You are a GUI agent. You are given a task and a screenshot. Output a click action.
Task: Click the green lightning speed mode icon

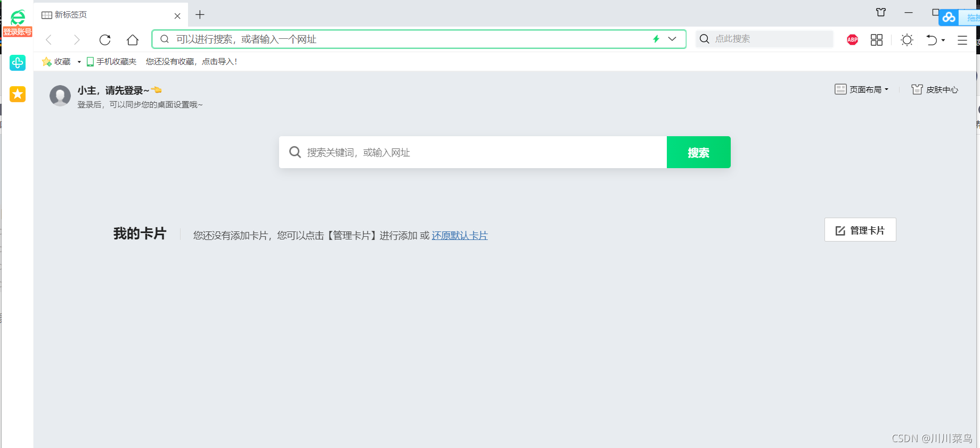tap(656, 39)
